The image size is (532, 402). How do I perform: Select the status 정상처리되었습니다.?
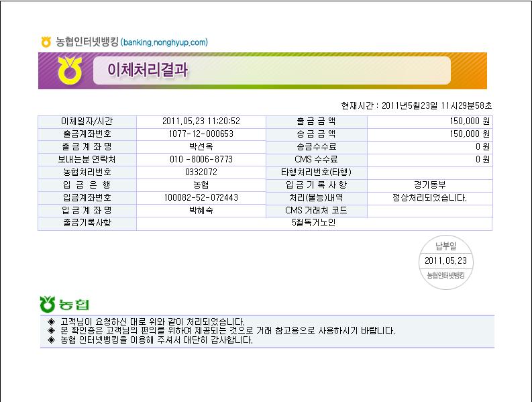(x=429, y=197)
